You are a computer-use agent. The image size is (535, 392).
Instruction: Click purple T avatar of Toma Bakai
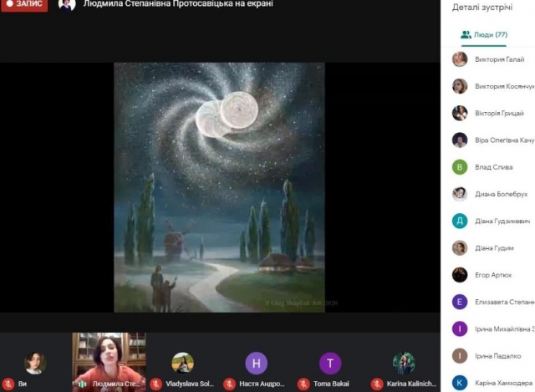[330, 364]
